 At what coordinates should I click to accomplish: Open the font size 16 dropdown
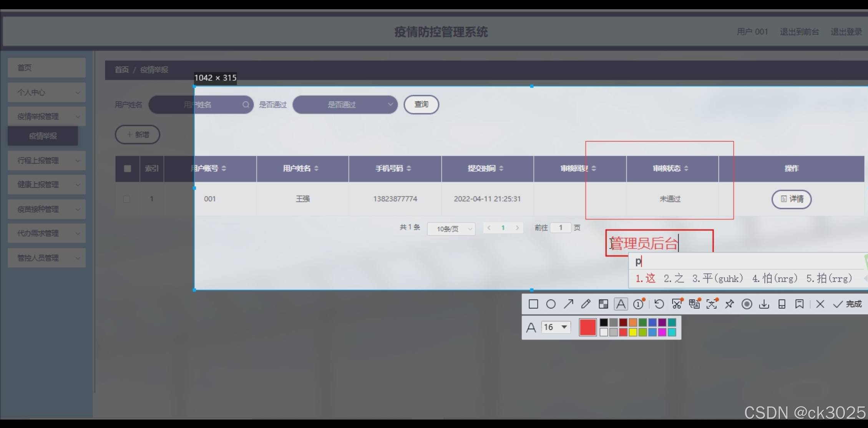556,327
